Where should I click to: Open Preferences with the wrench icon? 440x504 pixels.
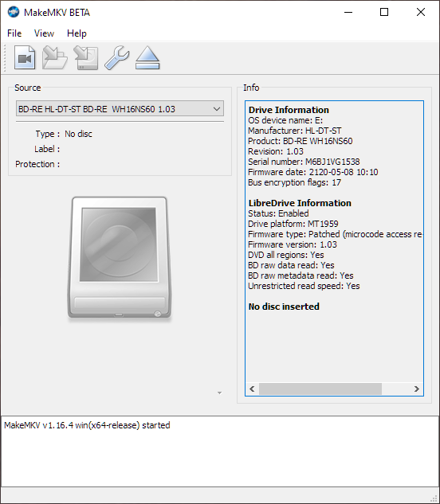click(117, 57)
